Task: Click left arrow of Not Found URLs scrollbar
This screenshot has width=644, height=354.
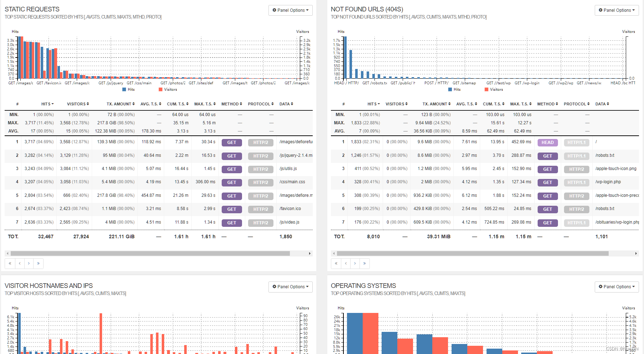Action: tap(334, 254)
